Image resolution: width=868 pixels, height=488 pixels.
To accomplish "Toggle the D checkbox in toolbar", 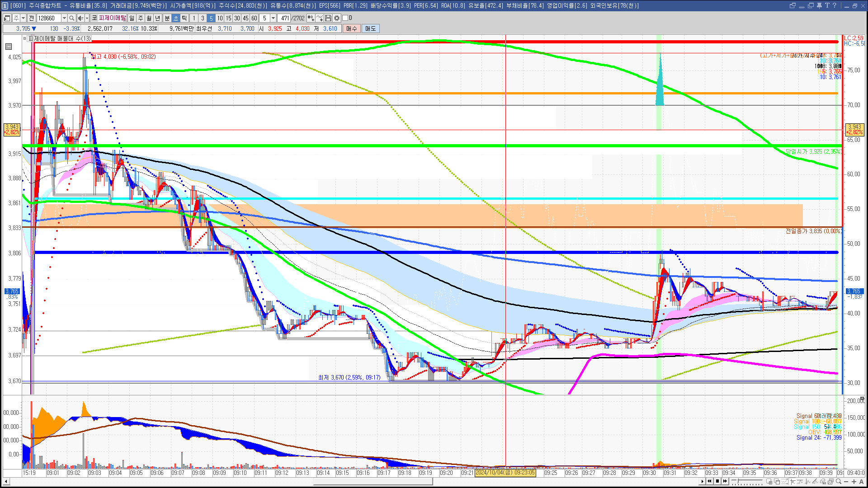I will coord(345,18).
